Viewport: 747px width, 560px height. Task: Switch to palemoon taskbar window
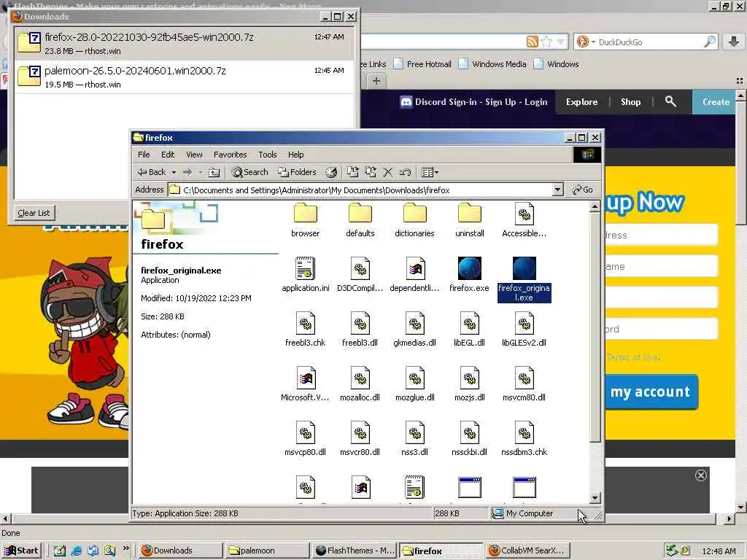(x=267, y=550)
